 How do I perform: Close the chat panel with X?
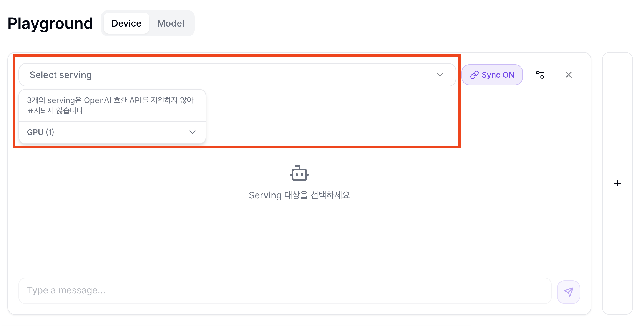pos(568,75)
